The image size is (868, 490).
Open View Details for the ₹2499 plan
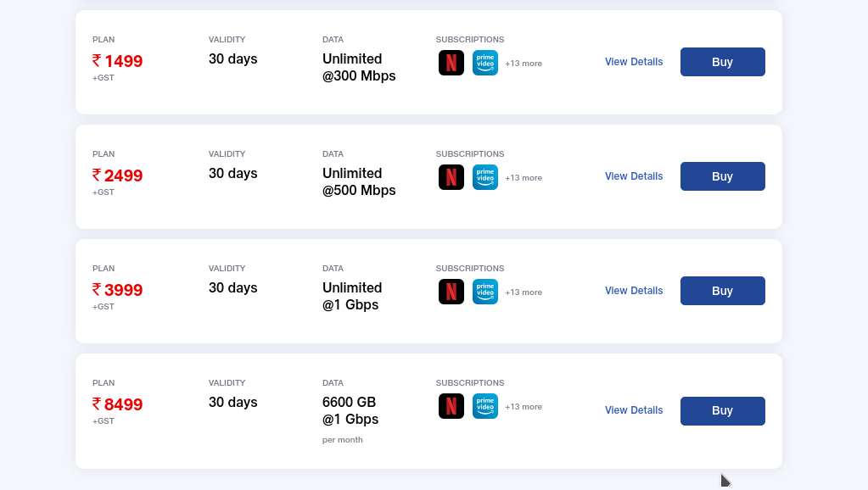pyautogui.click(x=634, y=176)
